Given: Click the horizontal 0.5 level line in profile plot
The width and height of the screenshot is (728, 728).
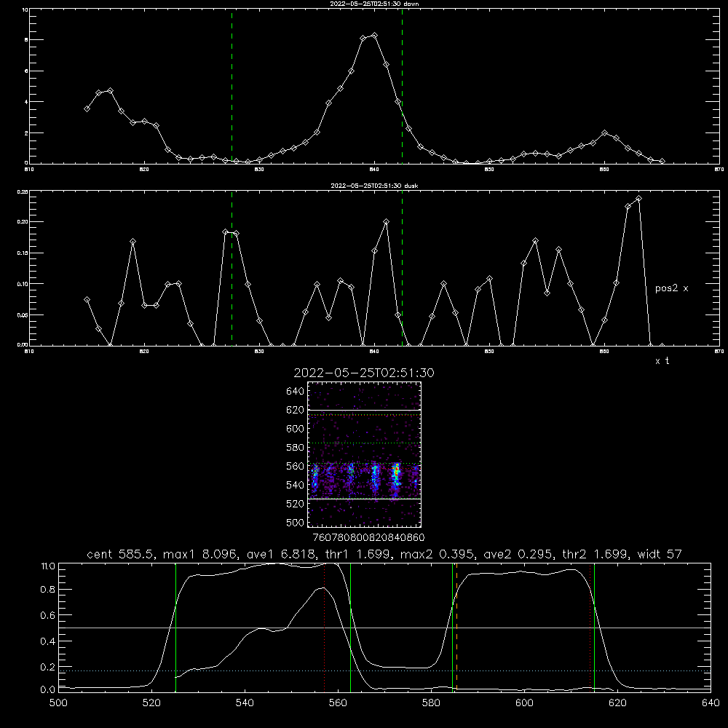Looking at the screenshot, I should pyautogui.click(x=384, y=628).
